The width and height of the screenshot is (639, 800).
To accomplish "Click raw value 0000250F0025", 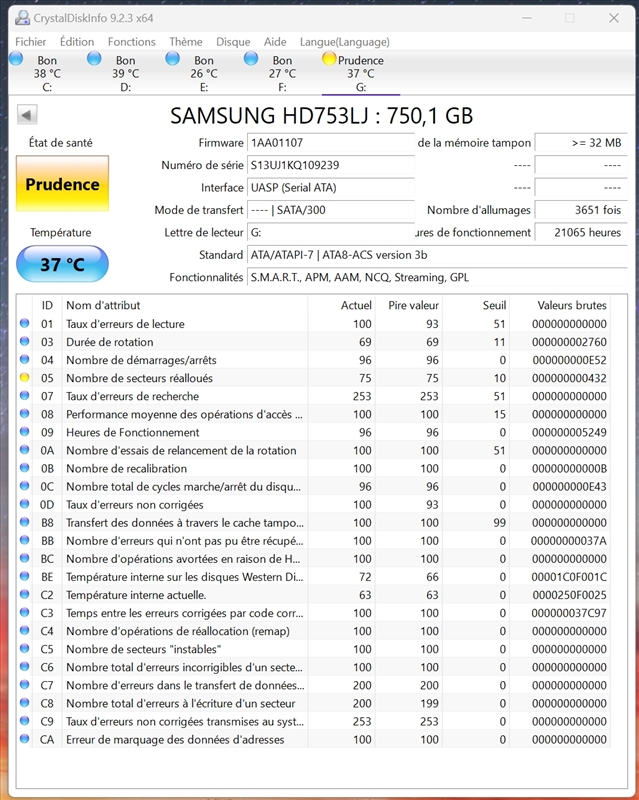I will click(569, 595).
